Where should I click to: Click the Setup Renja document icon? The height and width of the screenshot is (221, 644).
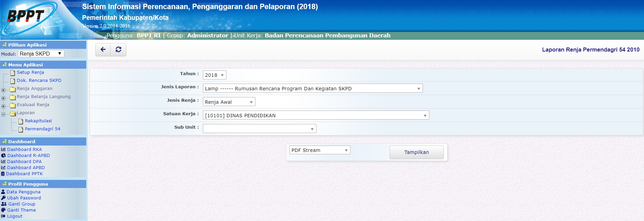click(x=13, y=73)
